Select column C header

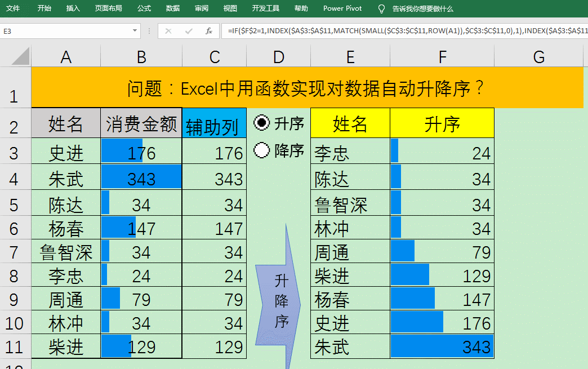point(215,57)
